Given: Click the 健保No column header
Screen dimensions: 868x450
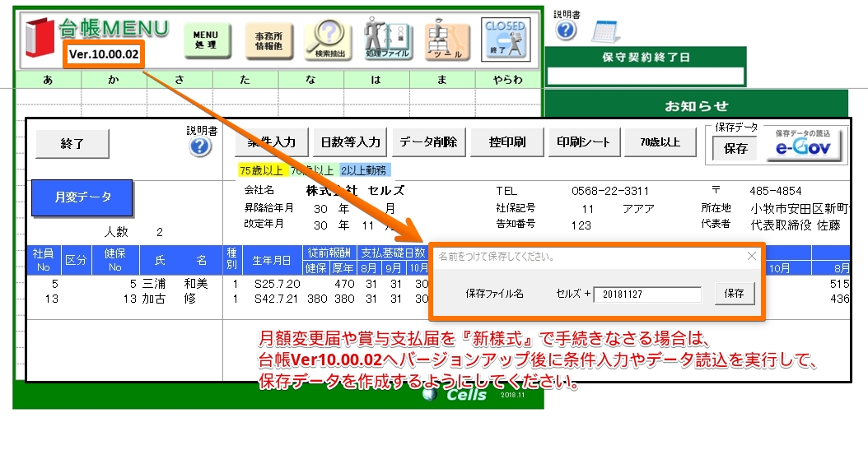Looking at the screenshot, I should click(x=114, y=261).
